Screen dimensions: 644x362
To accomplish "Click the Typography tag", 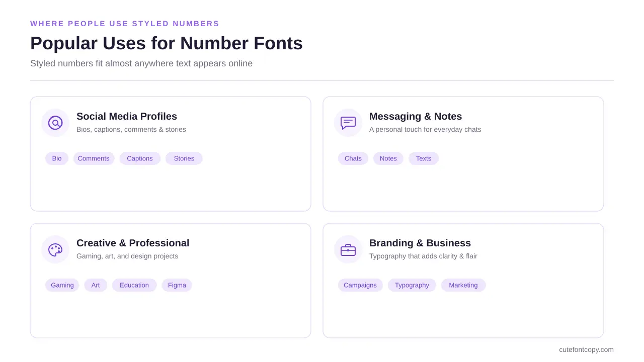I will (412, 285).
